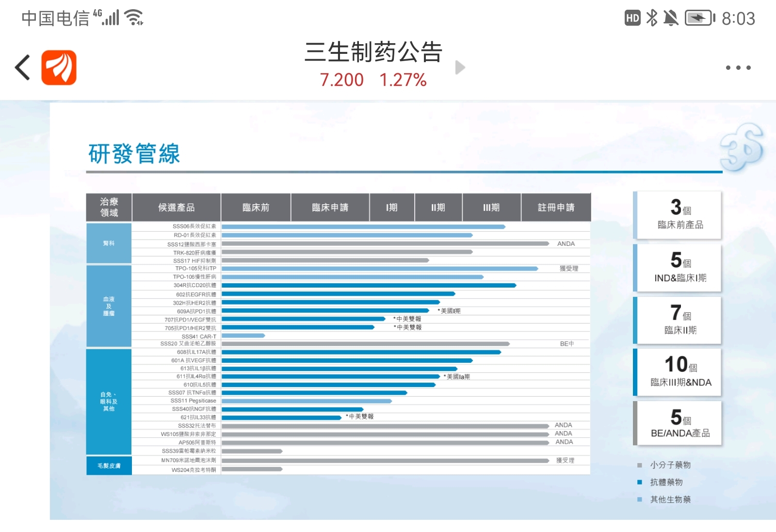
Task: Tap the 5個 BE/ANDA產品 summary card
Action: 678,423
